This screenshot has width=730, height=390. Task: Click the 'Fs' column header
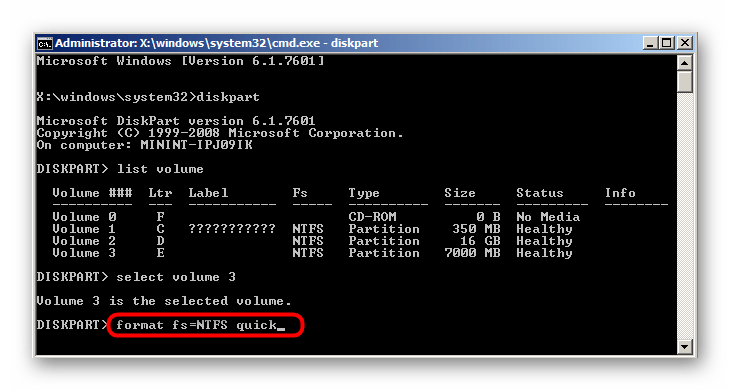coord(300,193)
